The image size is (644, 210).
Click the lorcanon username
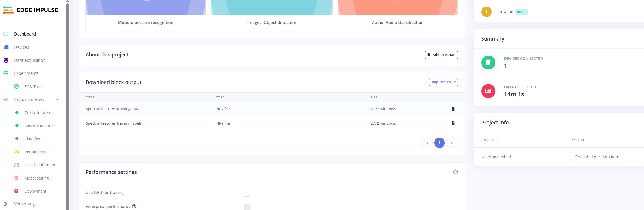click(x=505, y=12)
